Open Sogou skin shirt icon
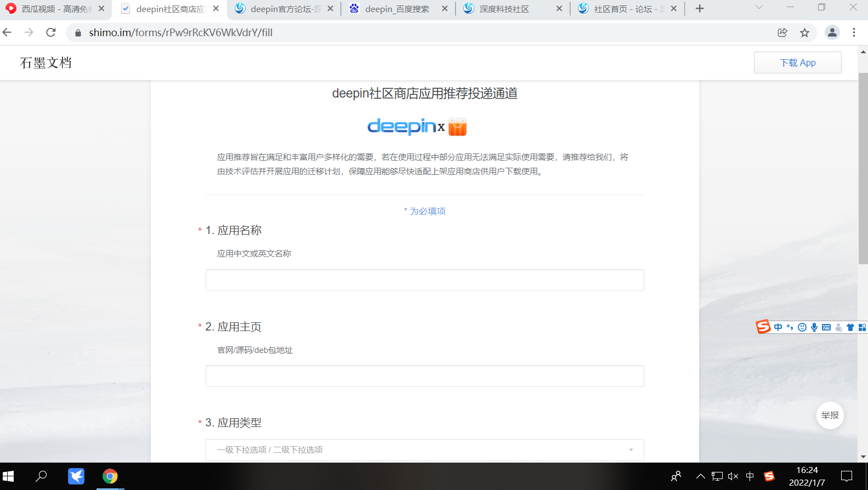868x490 pixels. coord(850,327)
